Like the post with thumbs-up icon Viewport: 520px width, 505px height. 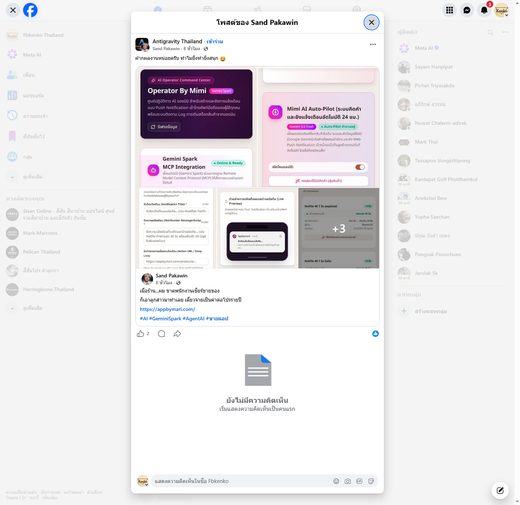(x=140, y=334)
